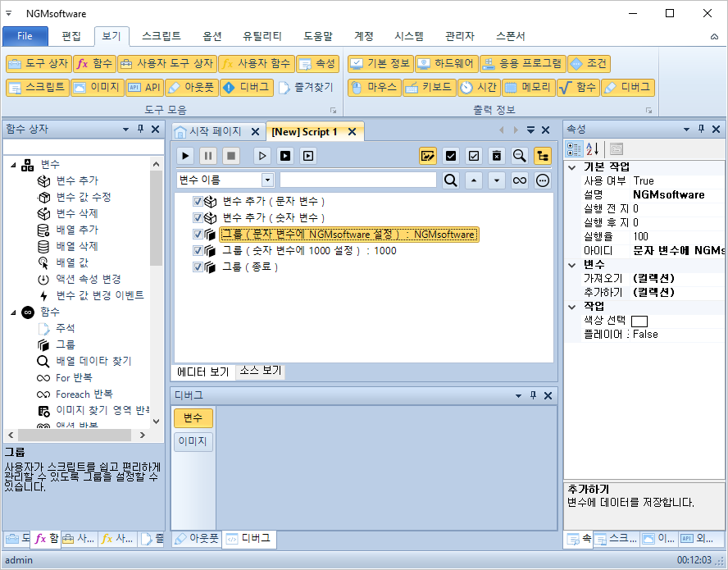Viewport: 728px width, 570px height.
Task: Switch to the 소스 보기 tab
Action: click(x=261, y=370)
